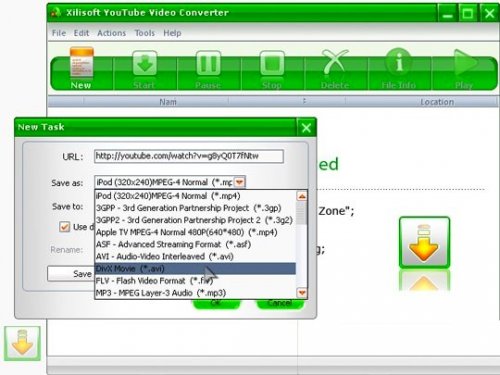The height and width of the screenshot is (375, 500).
Task: Click the New task toolbar icon
Action: pos(81,63)
